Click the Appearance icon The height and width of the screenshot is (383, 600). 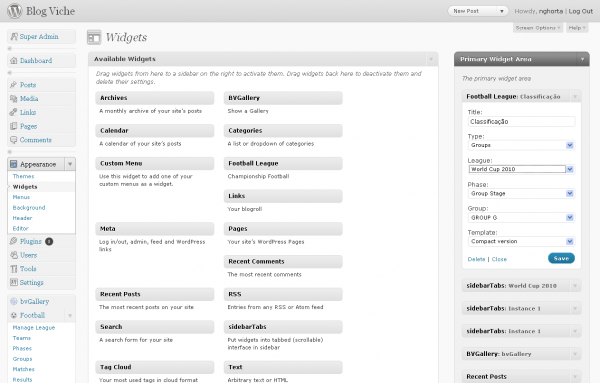(14, 164)
